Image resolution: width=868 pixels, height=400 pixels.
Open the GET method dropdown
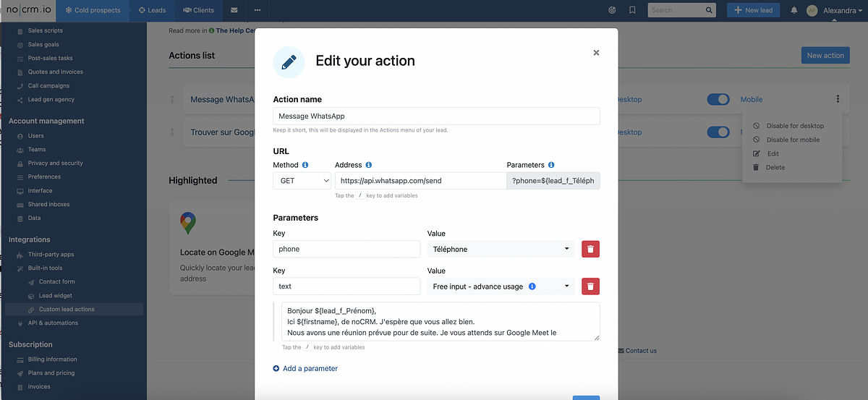302,181
